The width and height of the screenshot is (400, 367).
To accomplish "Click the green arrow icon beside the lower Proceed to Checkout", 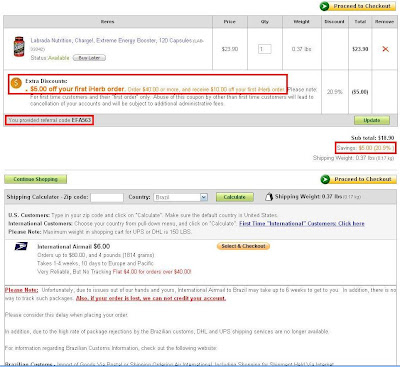I will click(x=325, y=179).
